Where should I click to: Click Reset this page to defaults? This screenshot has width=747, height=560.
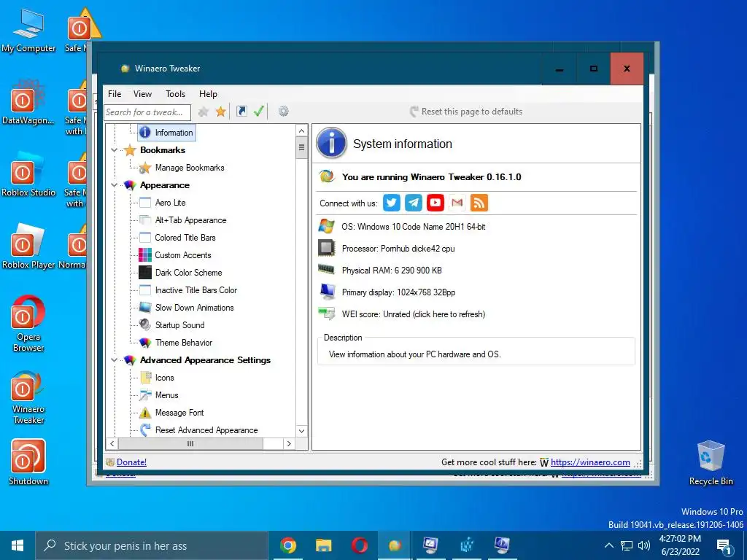point(466,112)
